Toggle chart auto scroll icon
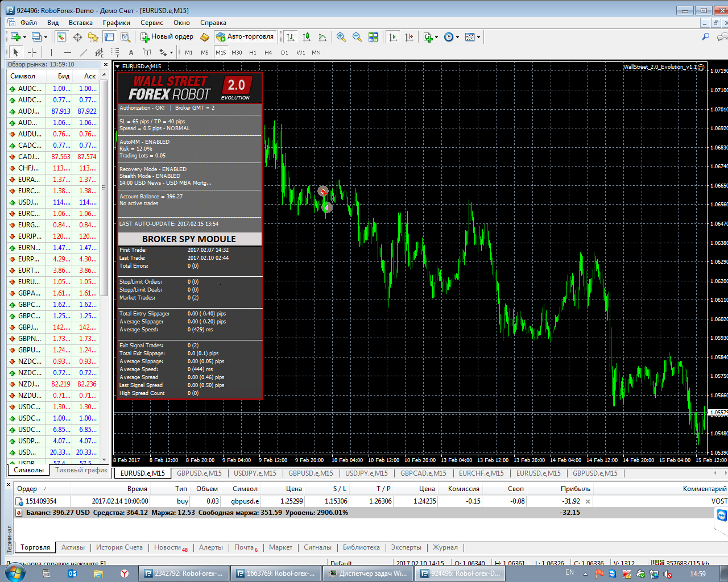This screenshot has height=582, width=728. tap(392, 37)
